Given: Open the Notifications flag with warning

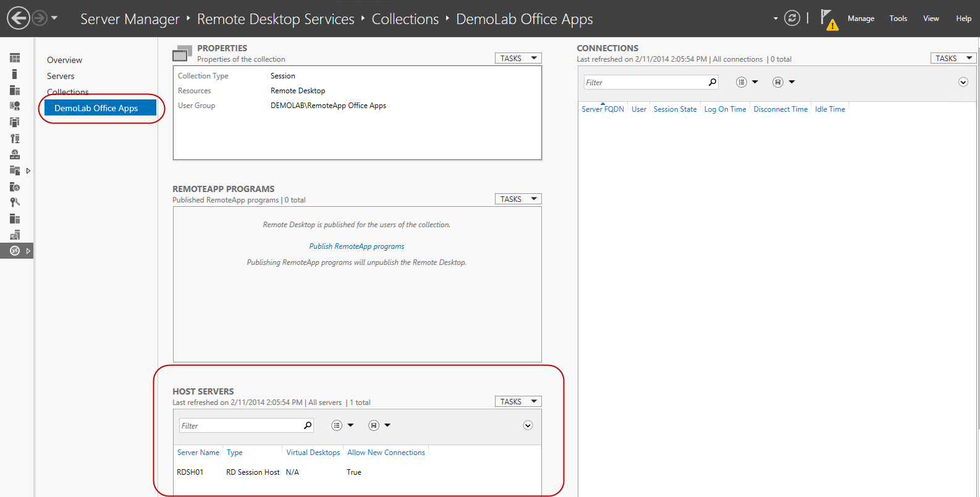Looking at the screenshot, I should (828, 19).
